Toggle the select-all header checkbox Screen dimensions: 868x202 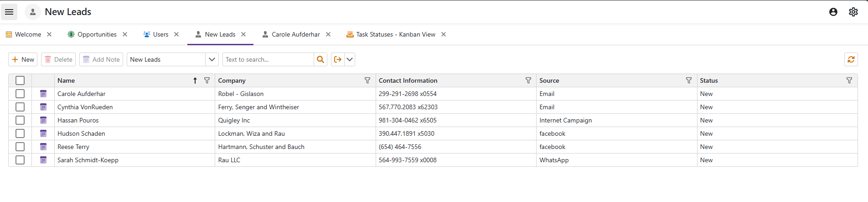coord(20,80)
